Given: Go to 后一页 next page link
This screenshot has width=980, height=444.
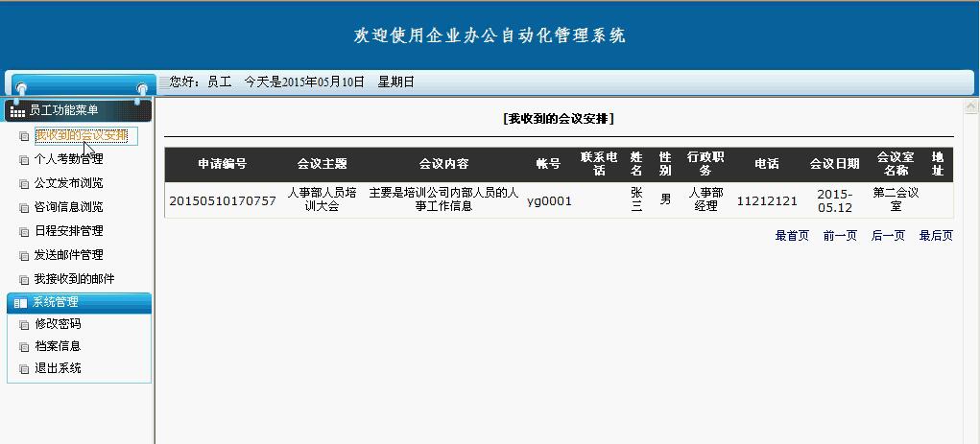Looking at the screenshot, I should (x=888, y=236).
